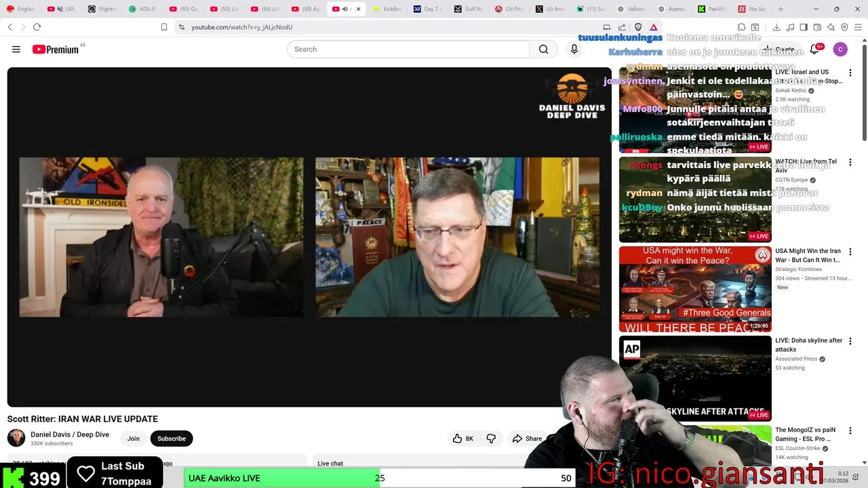Click the Live chat header text
The height and width of the screenshot is (488, 868).
click(x=330, y=464)
